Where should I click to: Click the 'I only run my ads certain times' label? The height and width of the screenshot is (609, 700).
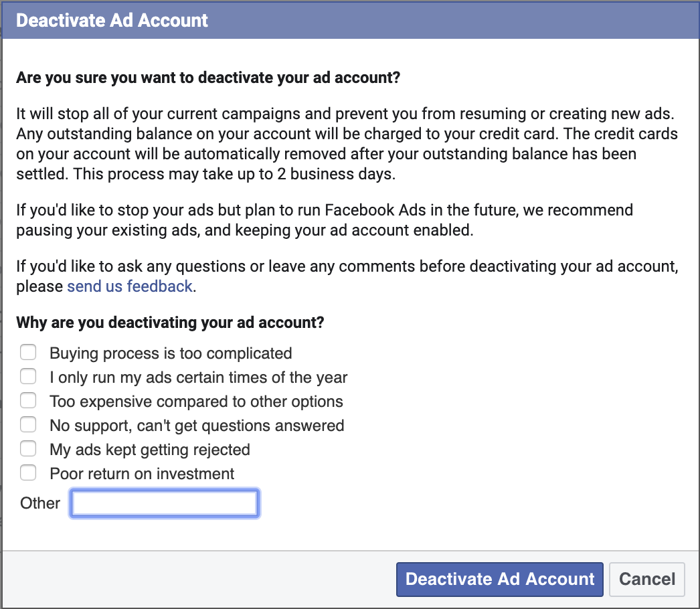pyautogui.click(x=198, y=377)
